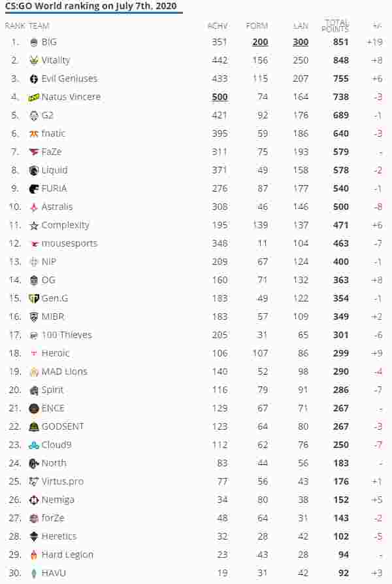Viewport: 392px width, 584px height.
Task: Click the TOTAL POINTS column header
Action: pyautogui.click(x=335, y=26)
